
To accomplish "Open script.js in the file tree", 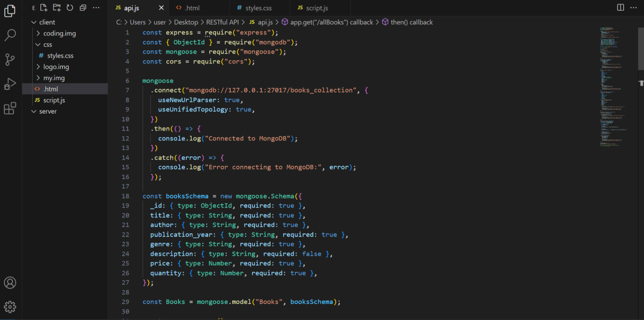I will click(x=65, y=100).
